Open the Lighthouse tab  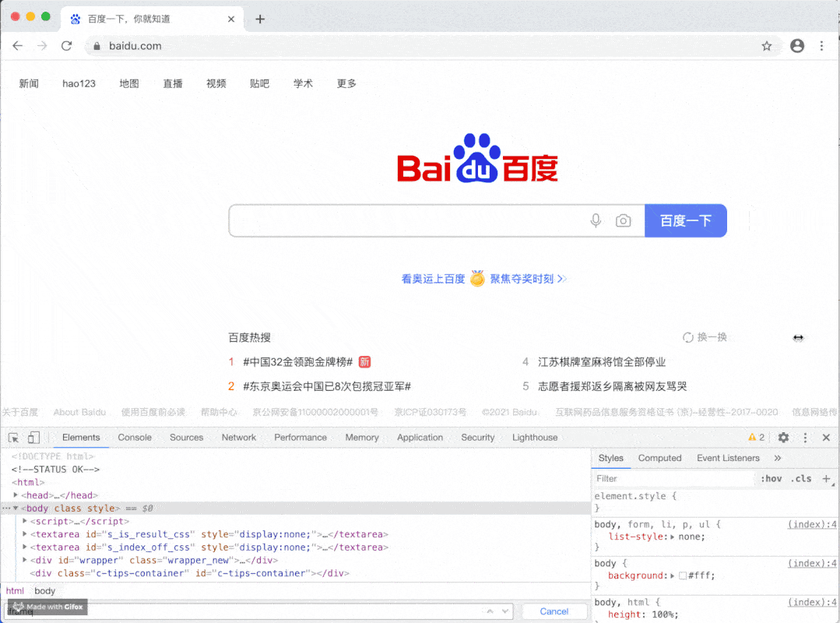535,438
